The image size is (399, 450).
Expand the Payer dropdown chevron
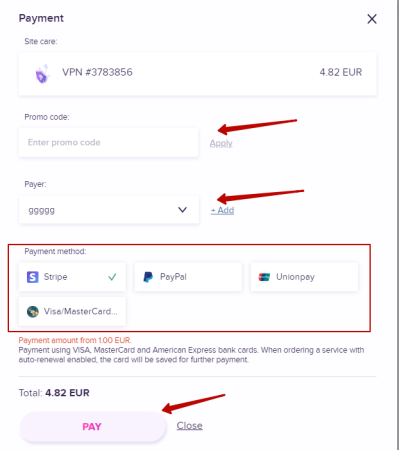point(182,210)
